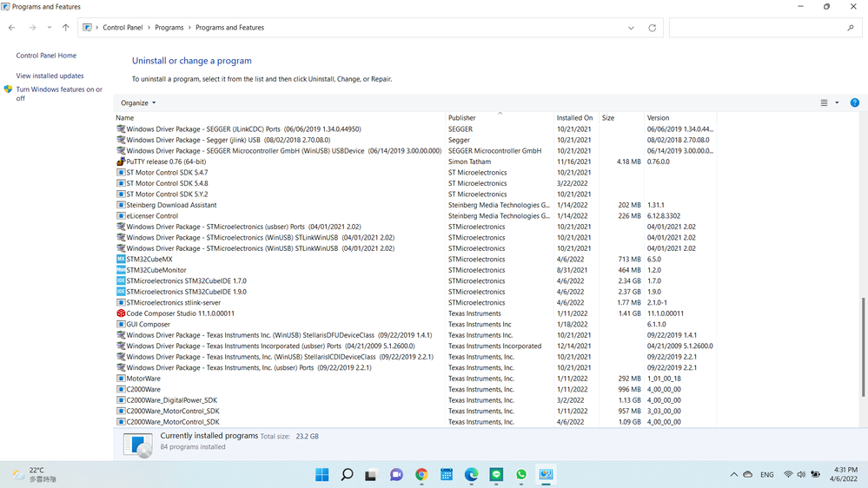Open Google Chrome from the taskbar

point(421,474)
